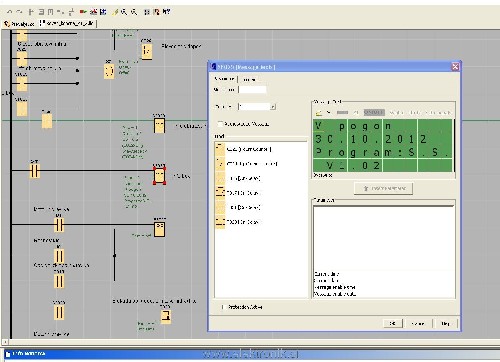Screen dimensions: 500x362
Task: Enable the Protection Active checkbox
Action: pyautogui.click(x=223, y=307)
